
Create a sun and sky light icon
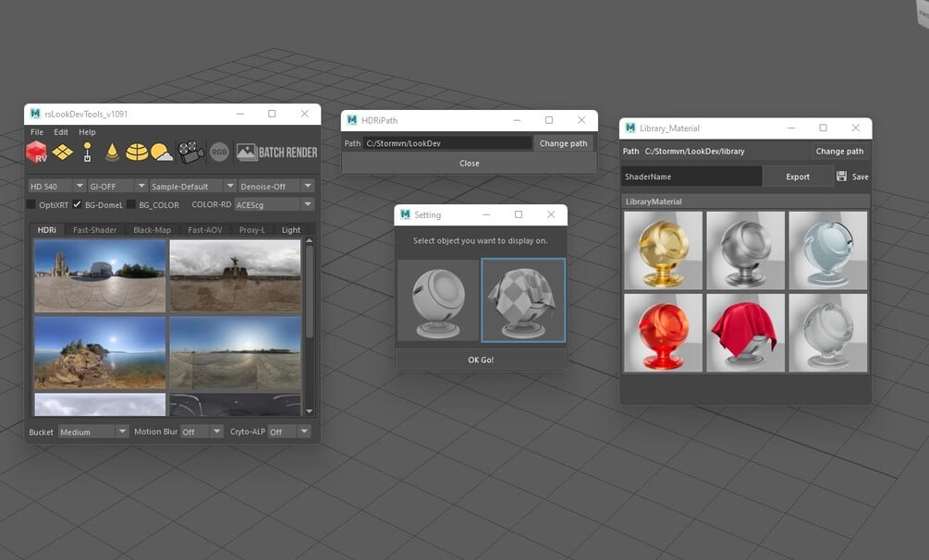click(161, 152)
